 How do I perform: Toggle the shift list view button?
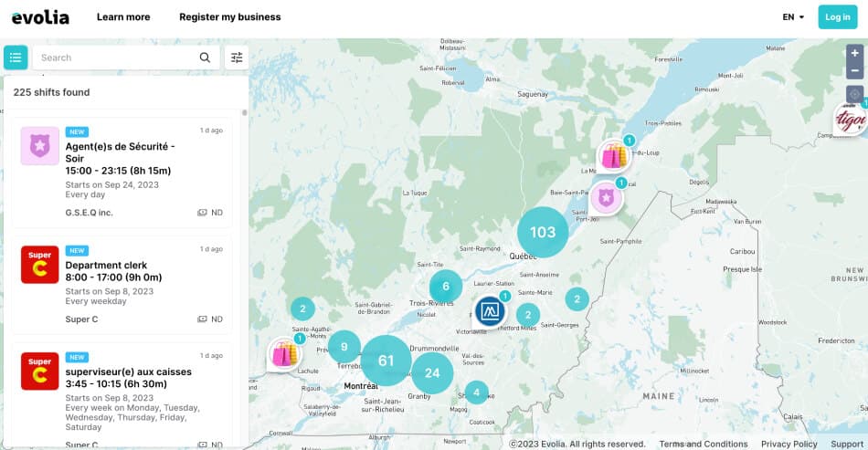coord(16,58)
